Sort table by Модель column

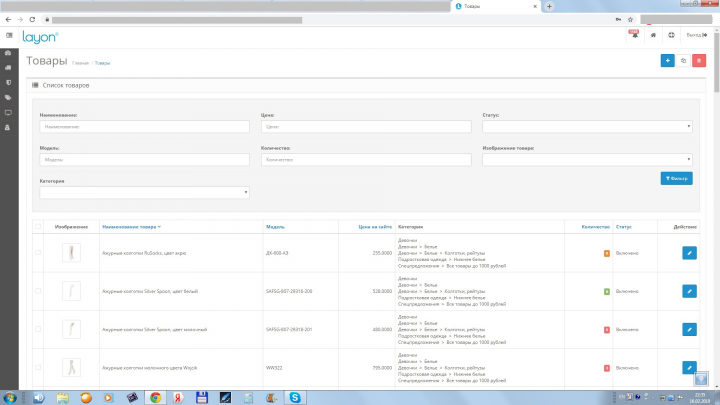tap(275, 227)
